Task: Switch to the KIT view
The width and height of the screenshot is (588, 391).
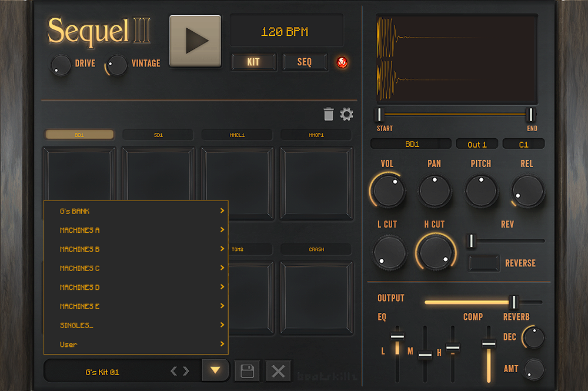Action: coord(253,62)
